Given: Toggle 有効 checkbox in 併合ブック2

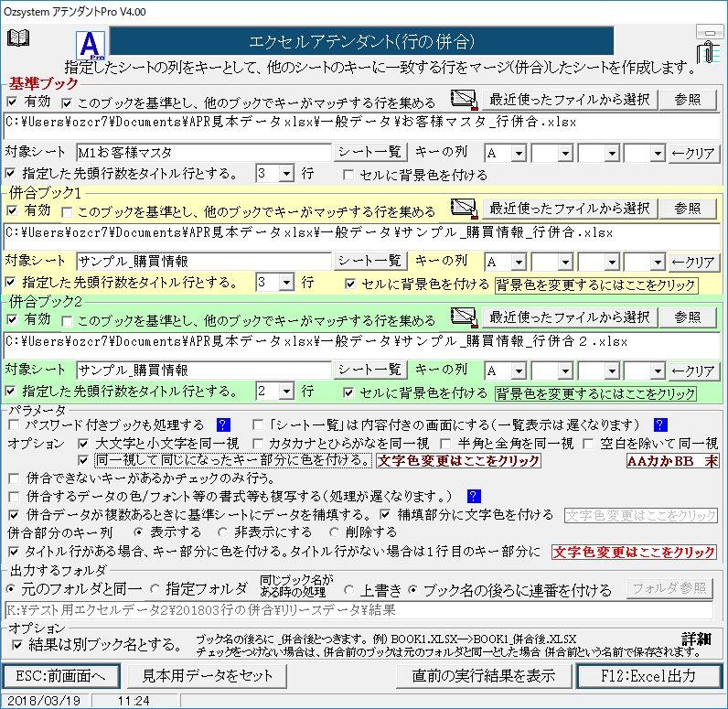Looking at the screenshot, I should tap(13, 319).
